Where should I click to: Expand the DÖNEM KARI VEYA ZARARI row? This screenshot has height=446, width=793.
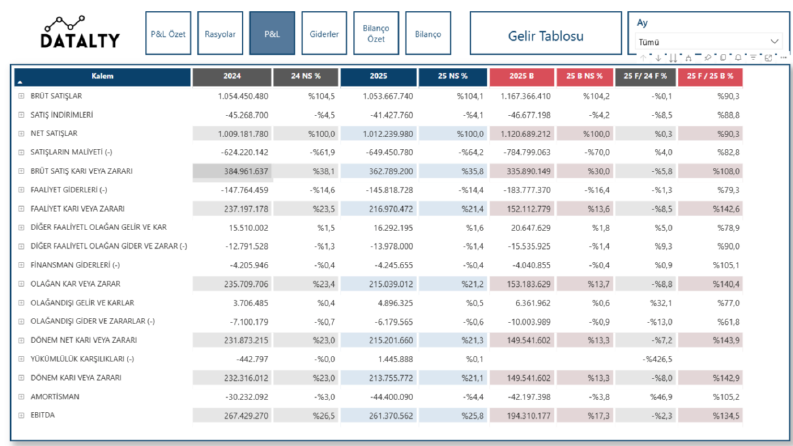point(21,378)
